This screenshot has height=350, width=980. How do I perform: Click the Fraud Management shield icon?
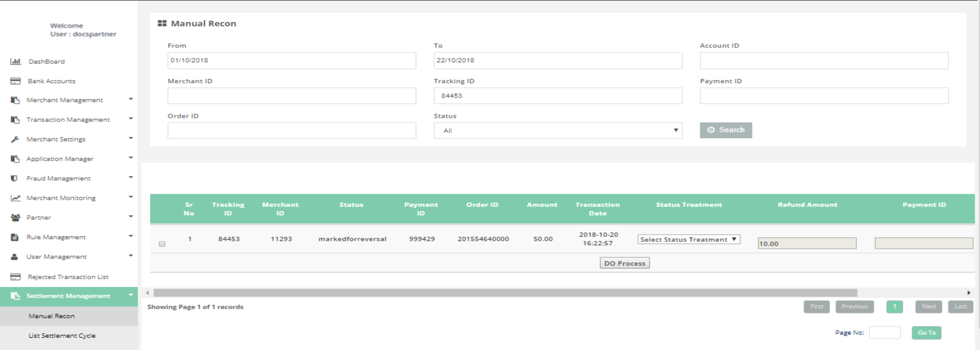tap(14, 179)
